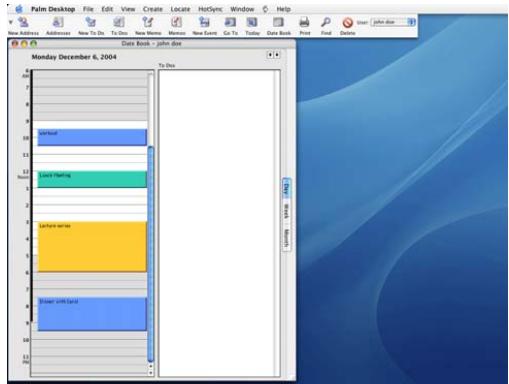Open the To Dos toolbar icon
The height and width of the screenshot is (384, 509).
119,23
